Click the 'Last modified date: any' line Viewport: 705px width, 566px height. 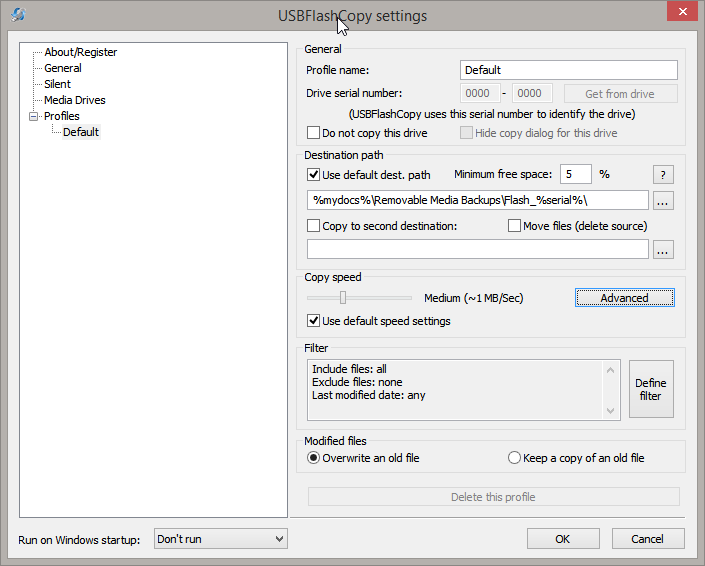[369, 395]
